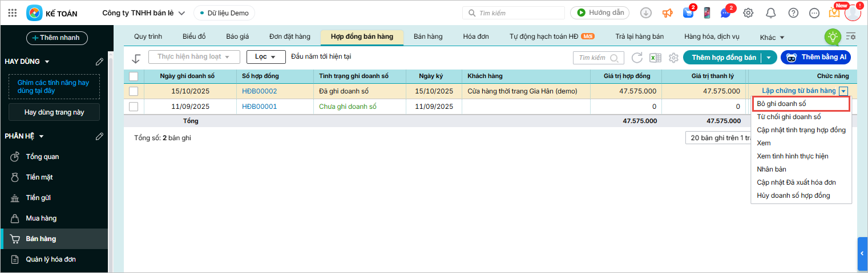Viewport: 868px width, 273px height.
Task: Click Thêm hợp đồng bán button
Action: pos(724,58)
